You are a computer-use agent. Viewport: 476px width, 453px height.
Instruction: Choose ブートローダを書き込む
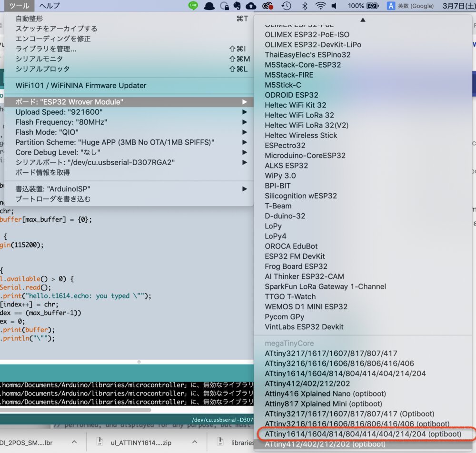(x=129, y=199)
